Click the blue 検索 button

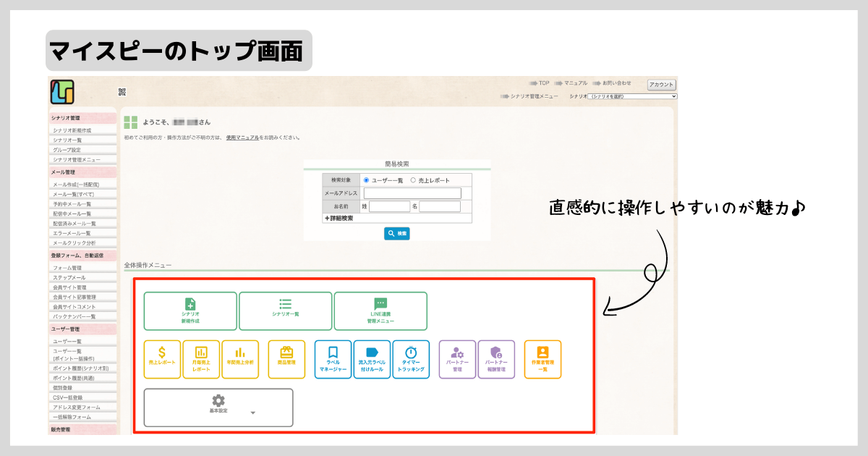(396, 234)
